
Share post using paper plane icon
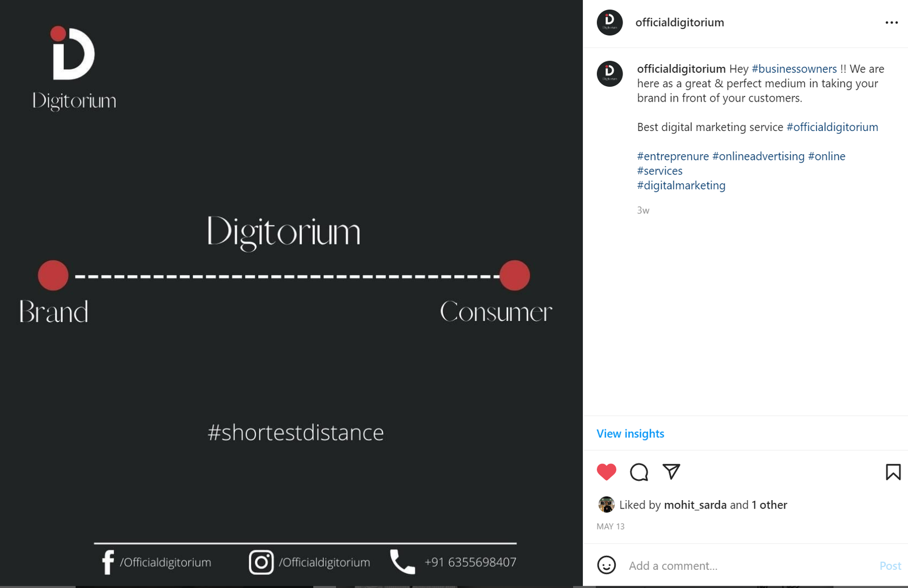[671, 472]
